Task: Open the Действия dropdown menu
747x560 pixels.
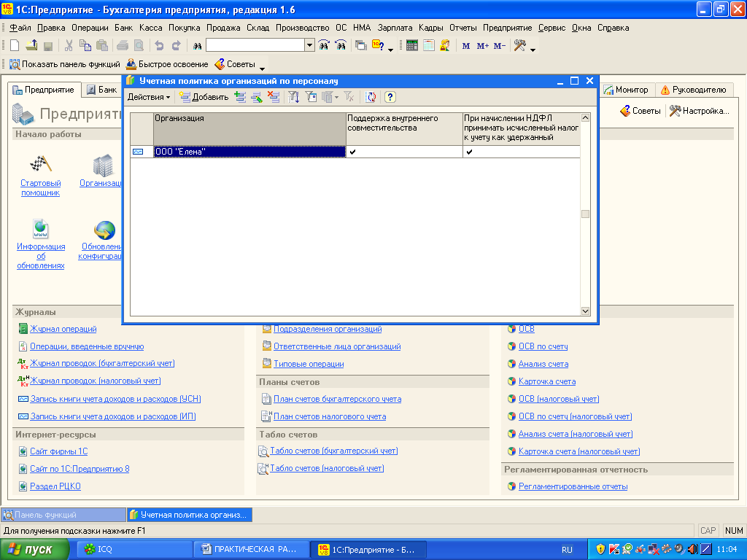Action: click(x=149, y=97)
